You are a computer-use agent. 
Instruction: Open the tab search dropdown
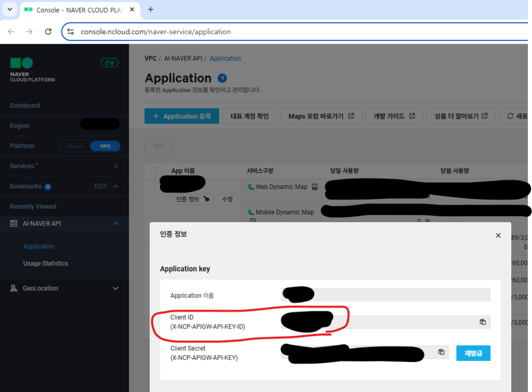(10, 9)
